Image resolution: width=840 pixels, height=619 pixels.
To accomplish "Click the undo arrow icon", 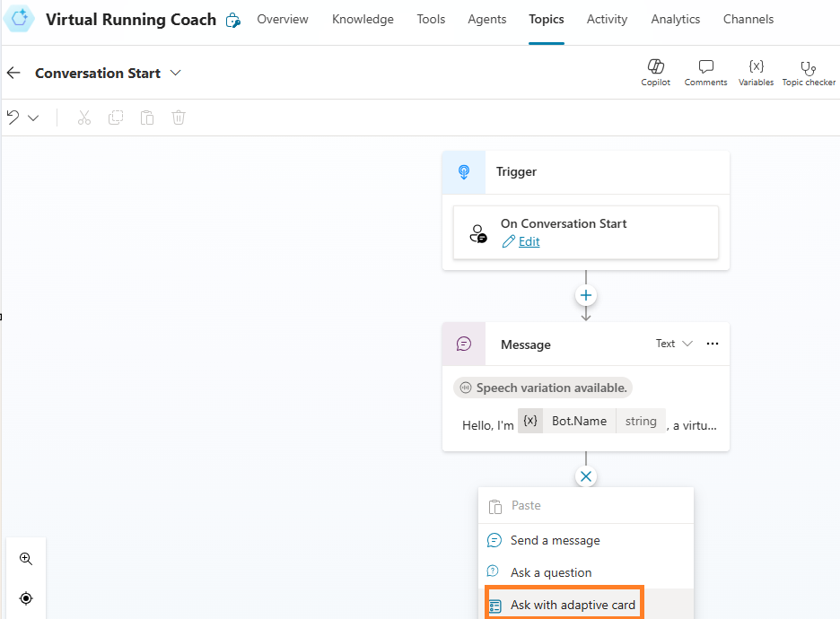I will [13, 118].
